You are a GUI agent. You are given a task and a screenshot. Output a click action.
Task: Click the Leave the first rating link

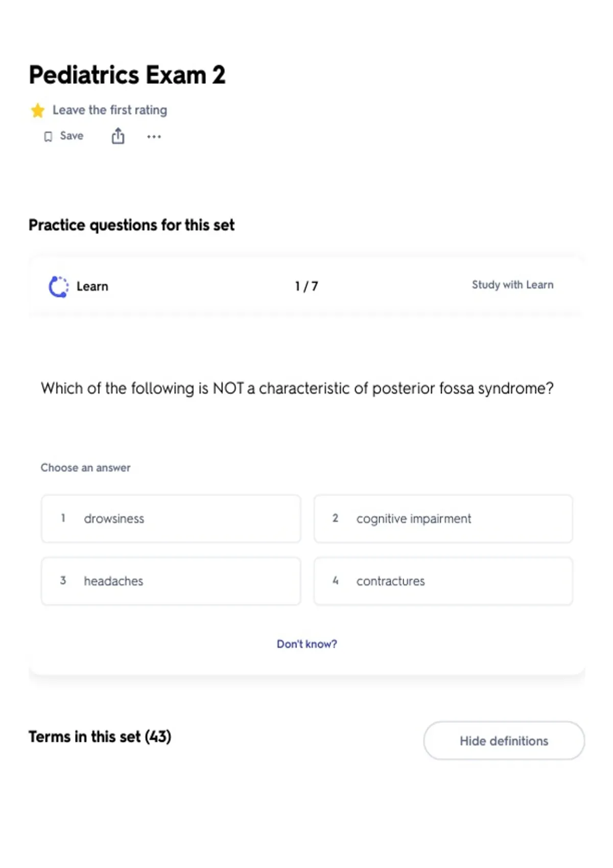(x=110, y=110)
